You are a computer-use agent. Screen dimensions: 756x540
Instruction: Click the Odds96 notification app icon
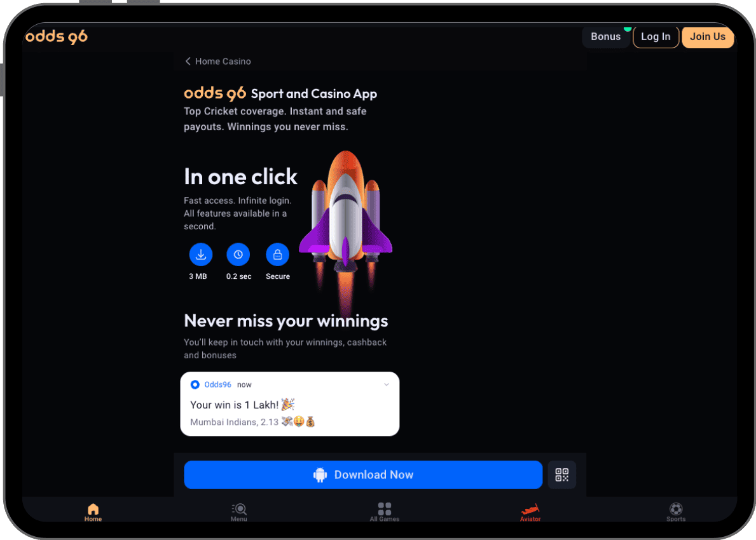pyautogui.click(x=195, y=384)
